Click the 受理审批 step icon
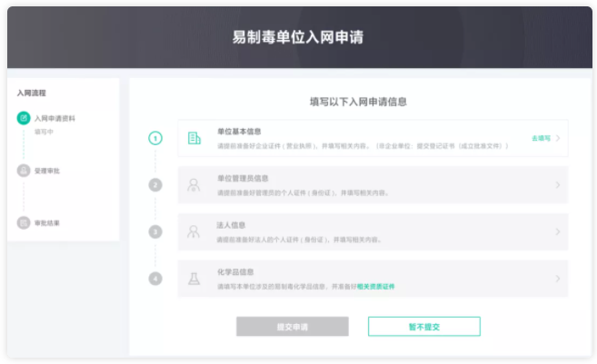597x364 pixels. pos(24,171)
